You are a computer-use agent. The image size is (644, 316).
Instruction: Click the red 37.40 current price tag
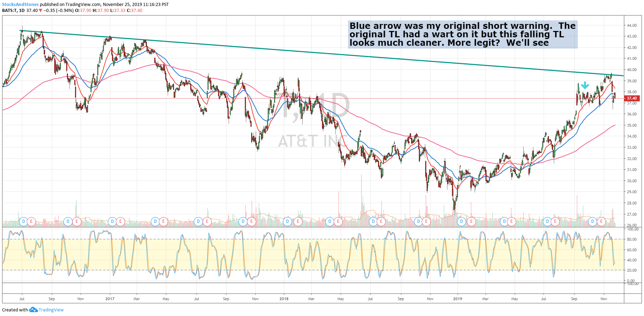tap(632, 98)
